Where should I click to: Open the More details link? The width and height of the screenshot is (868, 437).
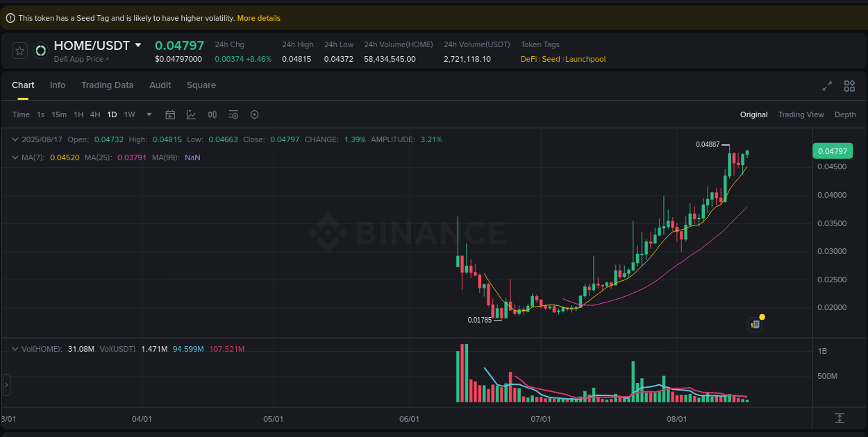(259, 18)
